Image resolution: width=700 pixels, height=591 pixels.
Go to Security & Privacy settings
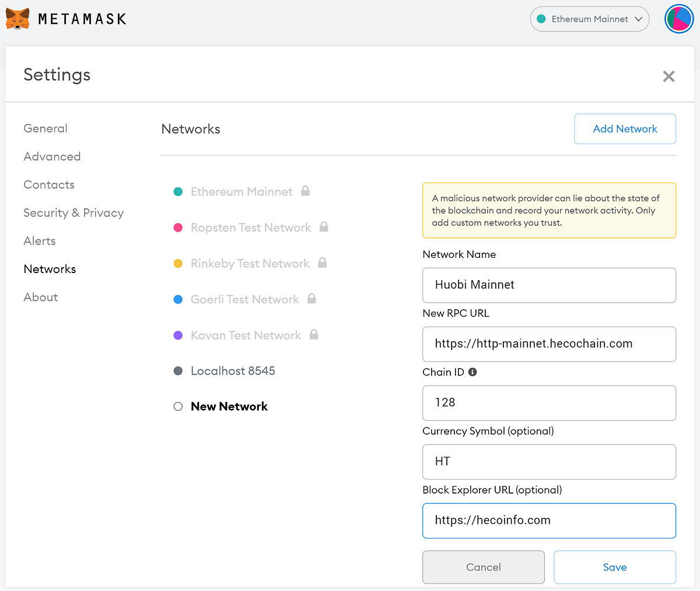point(73,213)
